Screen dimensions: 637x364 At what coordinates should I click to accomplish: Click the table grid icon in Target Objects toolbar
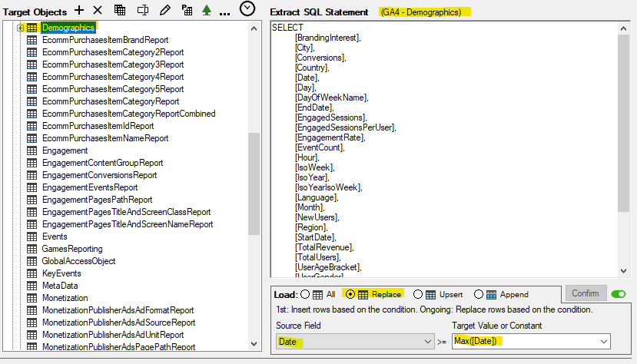(x=120, y=10)
